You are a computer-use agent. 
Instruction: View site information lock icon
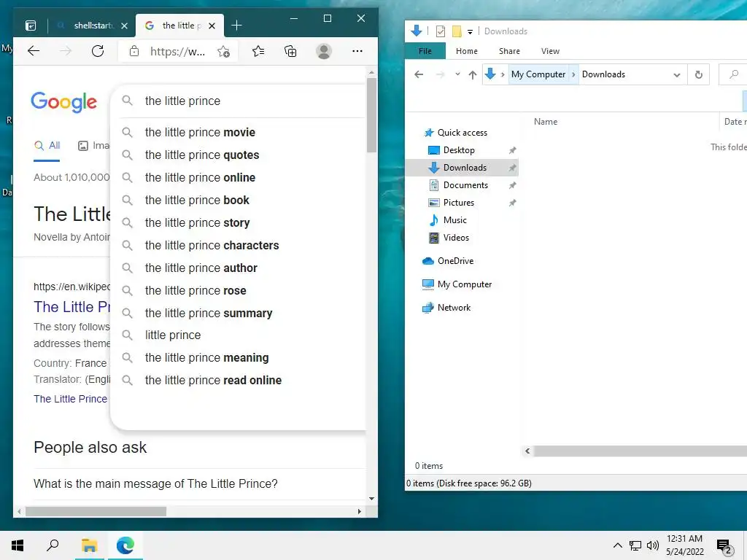coord(134,51)
